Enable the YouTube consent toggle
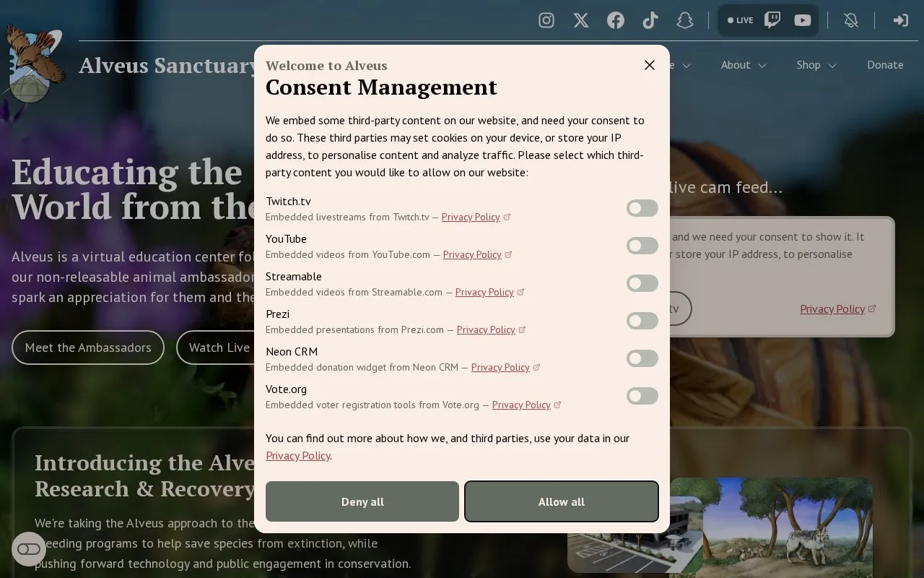 642,246
